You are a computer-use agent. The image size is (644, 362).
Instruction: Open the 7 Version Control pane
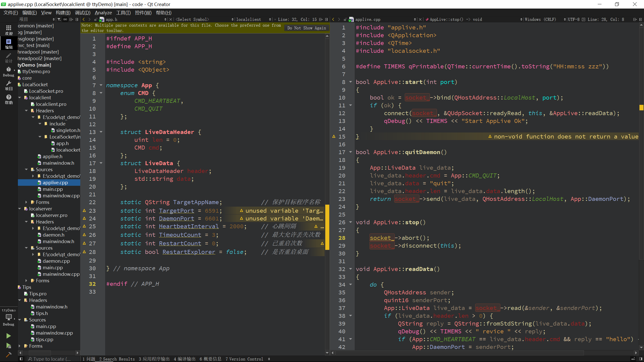tap(244, 359)
